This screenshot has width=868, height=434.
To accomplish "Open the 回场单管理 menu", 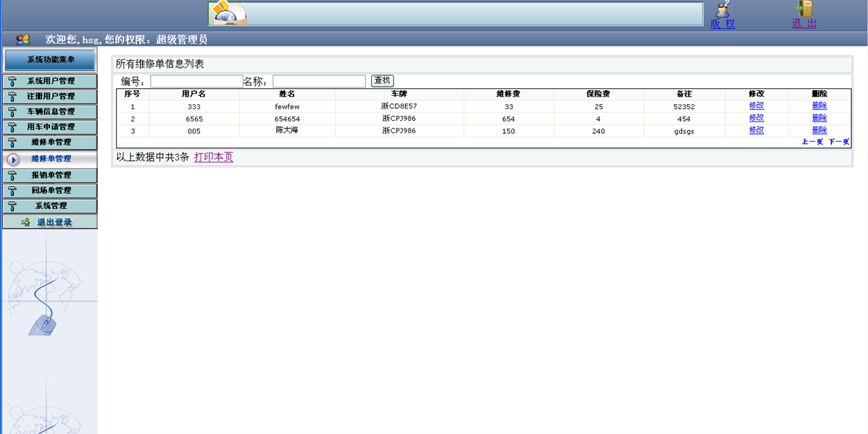I will click(50, 190).
